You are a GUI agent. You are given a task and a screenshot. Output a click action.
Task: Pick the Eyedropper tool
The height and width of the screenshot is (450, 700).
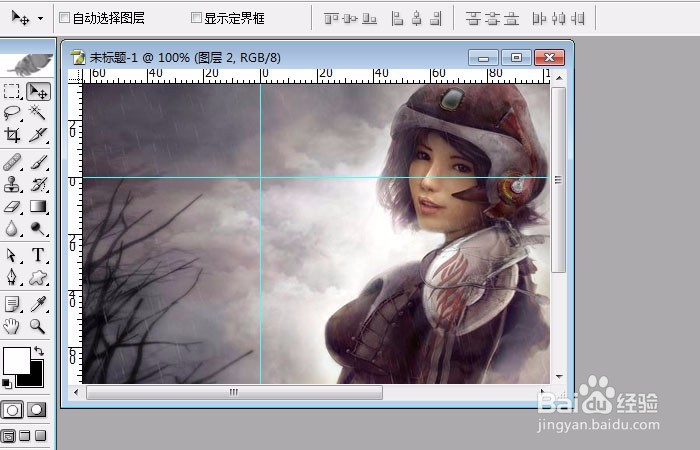[38, 304]
